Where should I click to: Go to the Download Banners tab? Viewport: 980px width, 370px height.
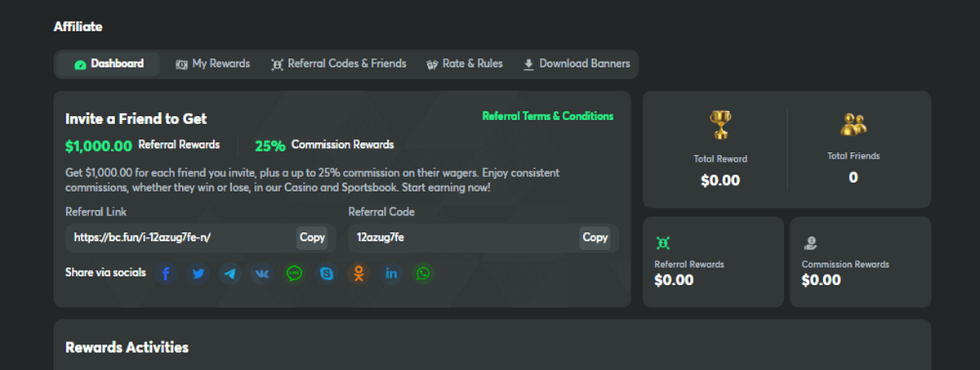coord(577,64)
